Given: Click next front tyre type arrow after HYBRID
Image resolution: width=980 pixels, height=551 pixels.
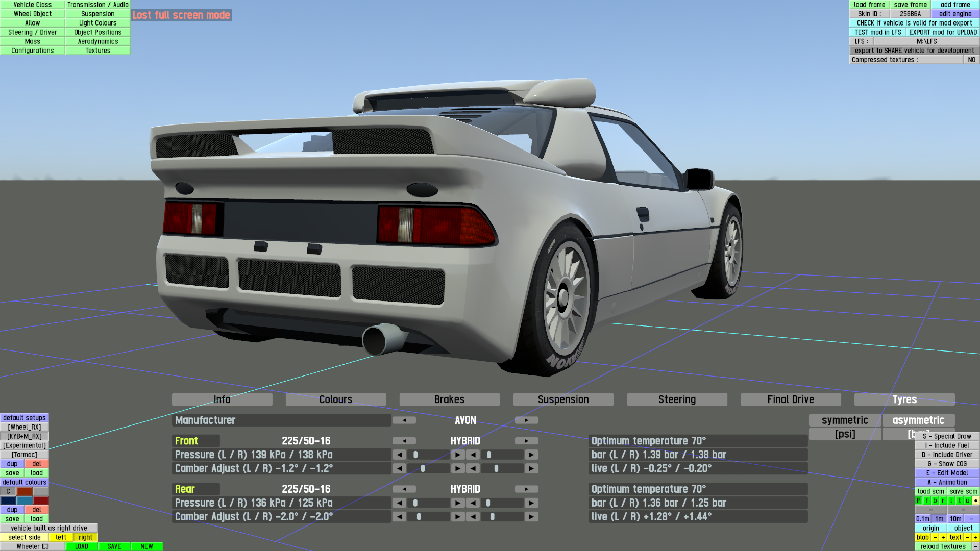Looking at the screenshot, I should [526, 441].
